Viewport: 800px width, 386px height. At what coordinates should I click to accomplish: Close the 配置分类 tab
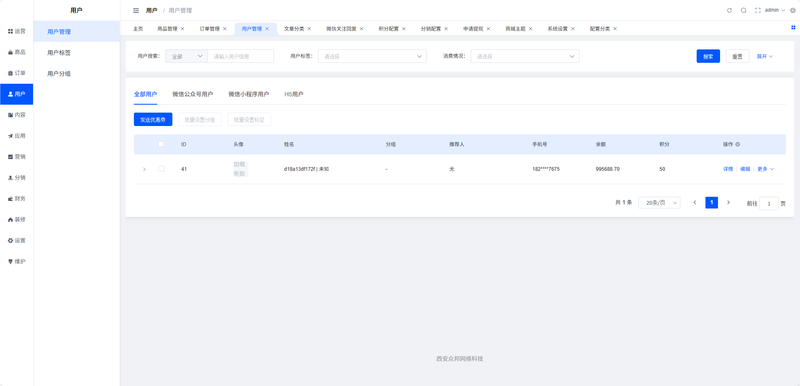pyautogui.click(x=615, y=29)
